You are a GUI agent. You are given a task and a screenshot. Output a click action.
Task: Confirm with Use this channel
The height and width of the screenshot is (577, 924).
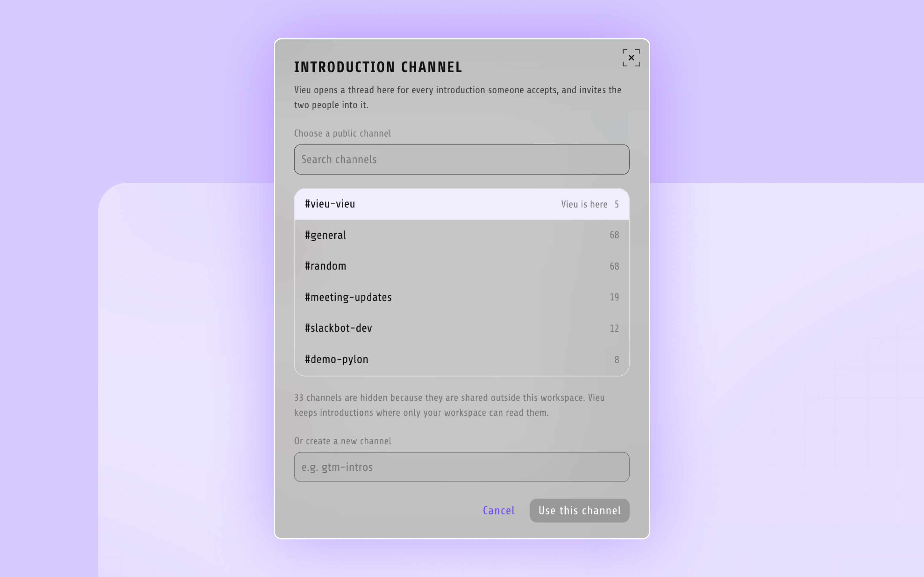pos(580,511)
